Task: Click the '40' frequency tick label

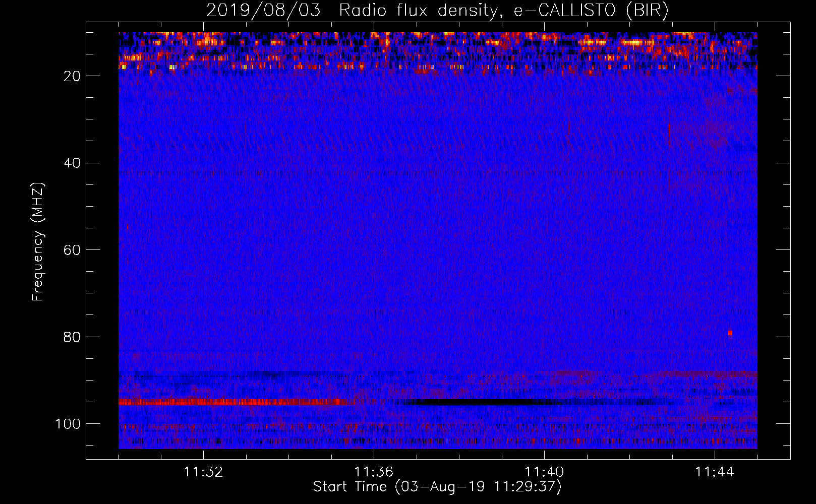Action: 73,163
